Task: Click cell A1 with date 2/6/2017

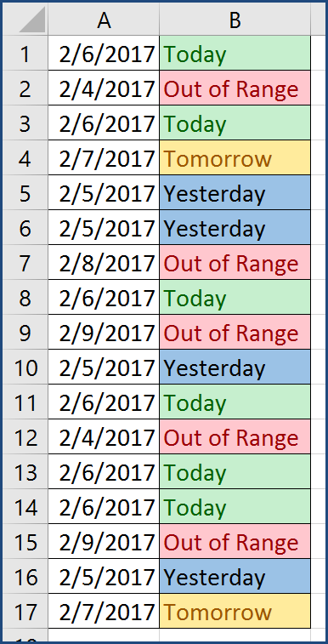Action: tap(104, 53)
